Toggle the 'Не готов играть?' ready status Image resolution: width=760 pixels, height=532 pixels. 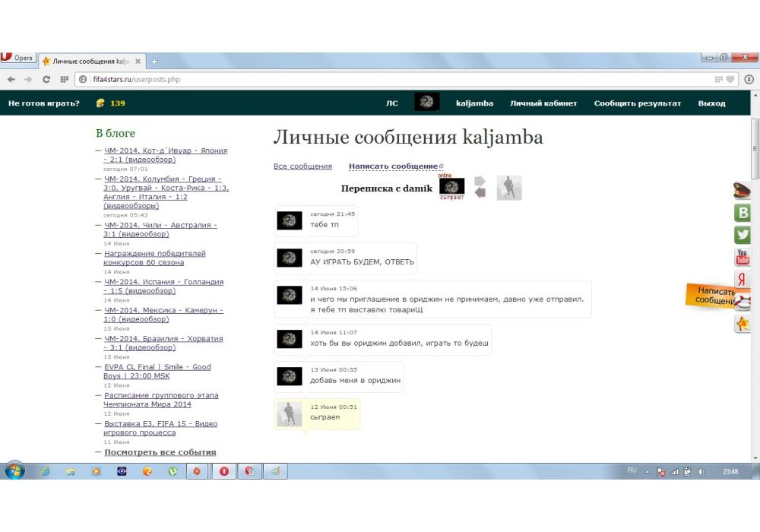tap(44, 103)
